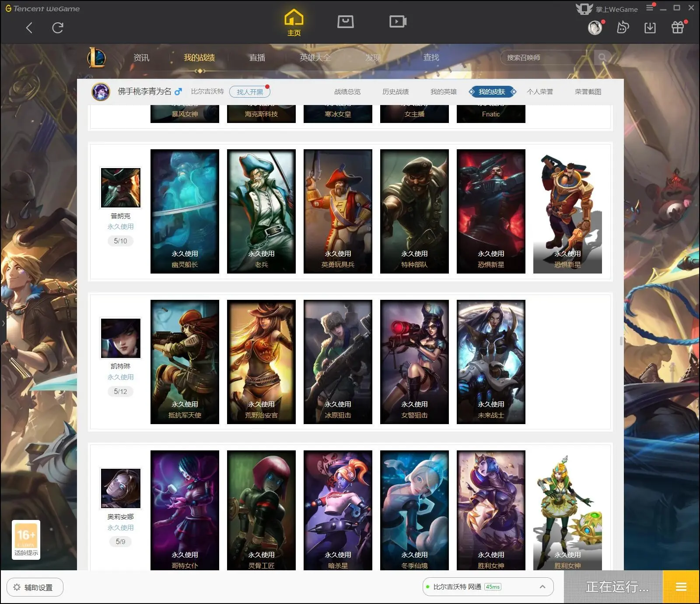This screenshot has width=700, height=604.
Task: Open the 主页 home icon
Action: click(x=294, y=23)
